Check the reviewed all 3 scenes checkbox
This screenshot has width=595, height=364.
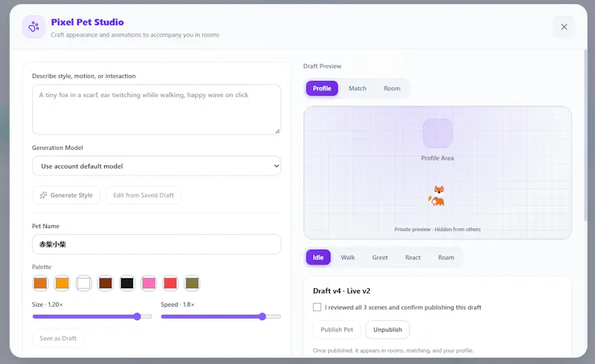coord(318,307)
